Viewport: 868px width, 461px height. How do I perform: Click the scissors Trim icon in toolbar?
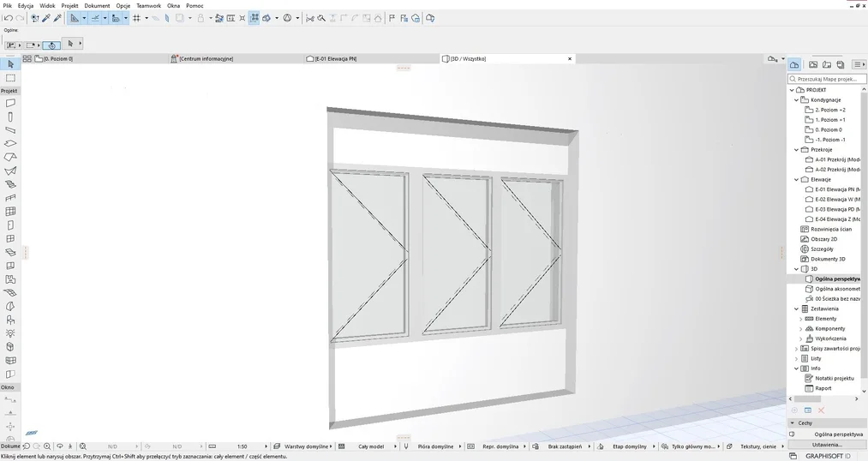(310, 18)
